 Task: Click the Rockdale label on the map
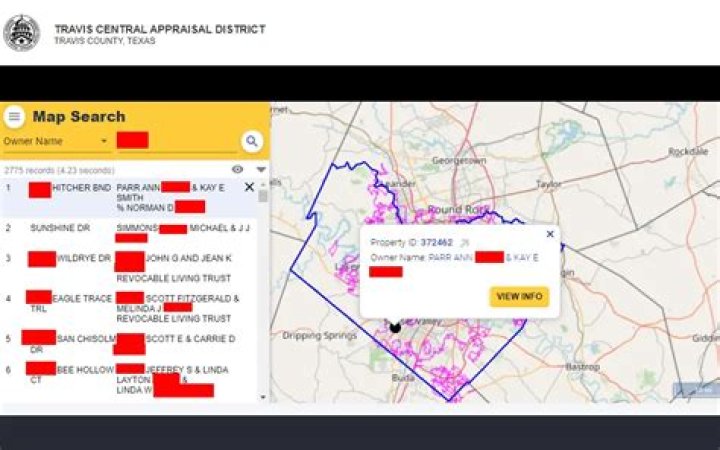coord(688,152)
